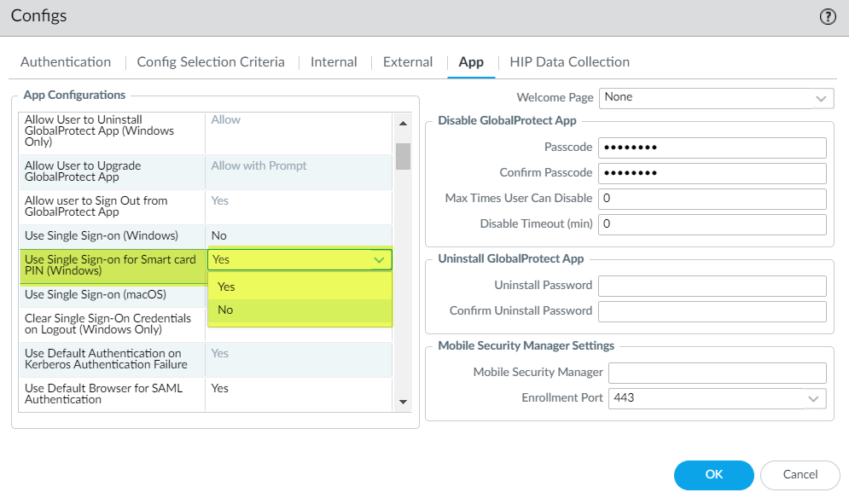The height and width of the screenshot is (504, 849).
Task: Focus the Confirm Passcode field
Action: click(x=712, y=173)
